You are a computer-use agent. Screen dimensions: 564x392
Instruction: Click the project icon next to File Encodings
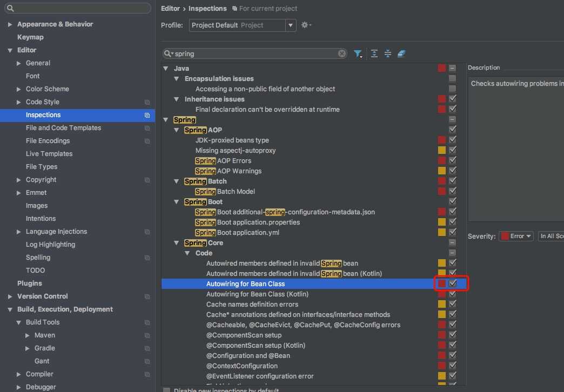point(147,141)
